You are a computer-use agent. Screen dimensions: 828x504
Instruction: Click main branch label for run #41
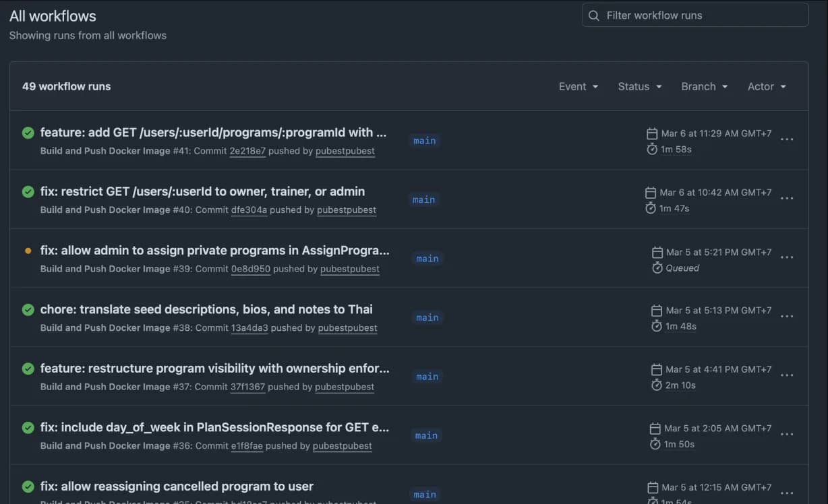pyautogui.click(x=425, y=141)
